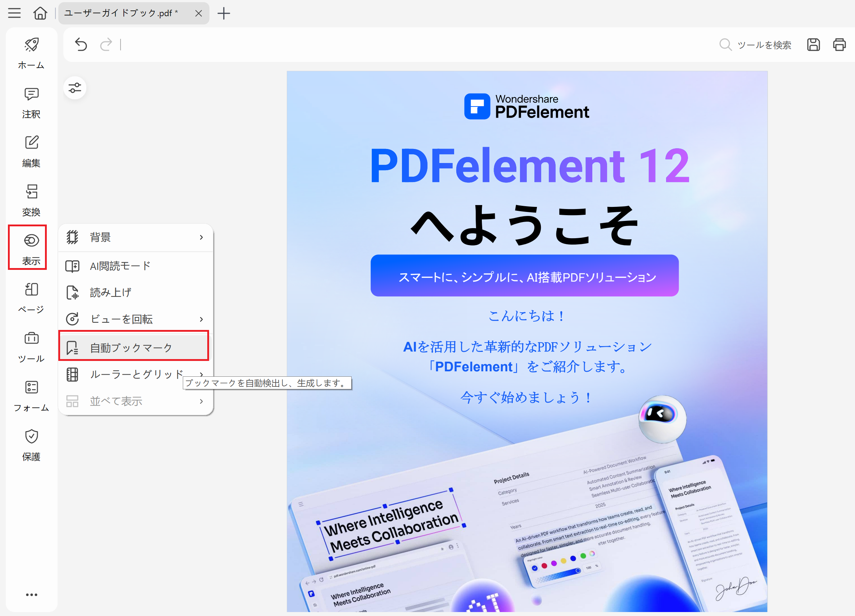Go to the home start page icon
Viewport: 855px width, 616px height.
point(40,13)
